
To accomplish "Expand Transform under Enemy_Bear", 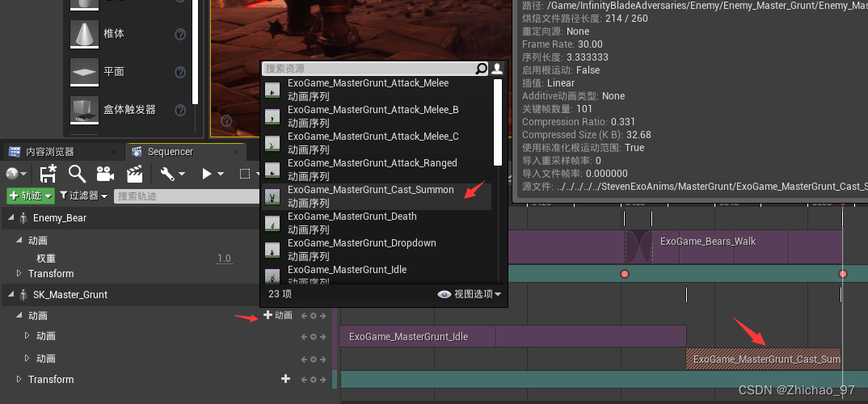I will pos(19,273).
